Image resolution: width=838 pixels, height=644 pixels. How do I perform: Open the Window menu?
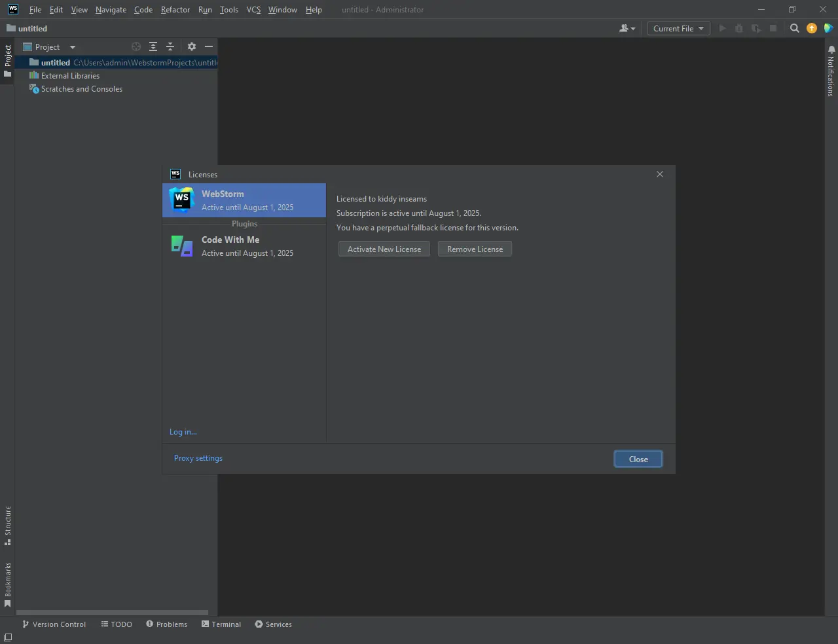[283, 10]
